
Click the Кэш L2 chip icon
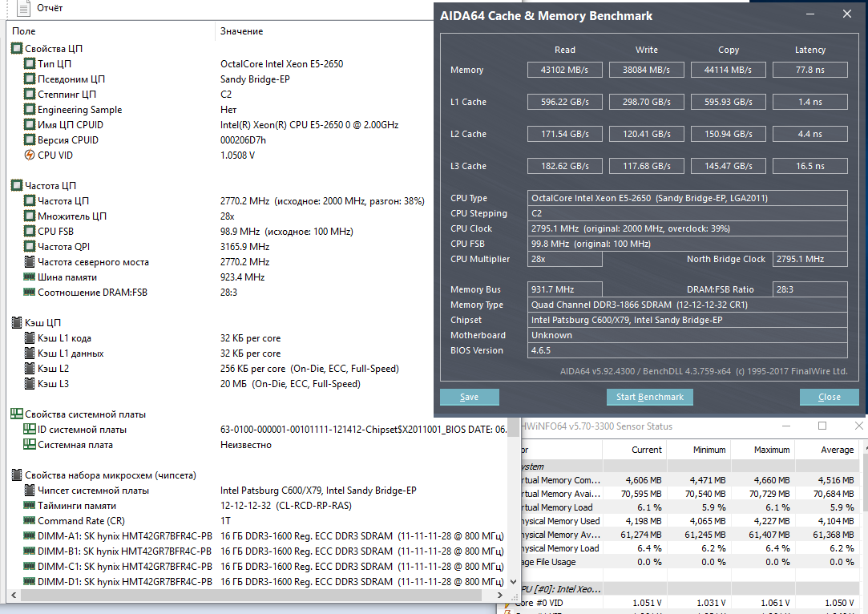click(x=30, y=368)
